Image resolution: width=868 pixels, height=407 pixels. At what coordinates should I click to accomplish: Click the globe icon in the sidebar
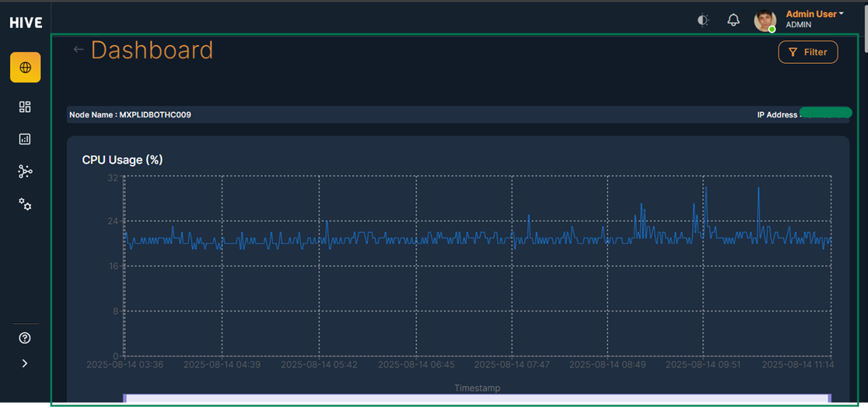[25, 68]
